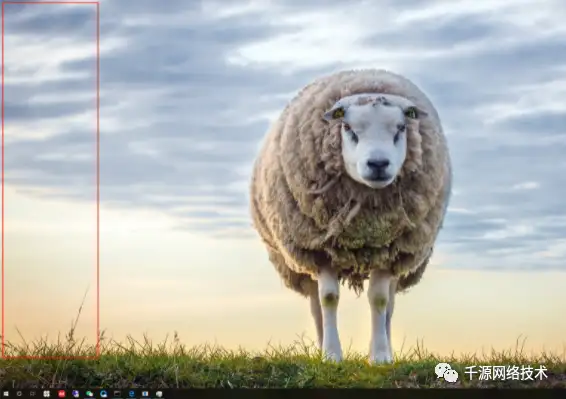The height and width of the screenshot is (399, 566).
Task: Click an empty area of the taskbar
Action: (x=325, y=394)
